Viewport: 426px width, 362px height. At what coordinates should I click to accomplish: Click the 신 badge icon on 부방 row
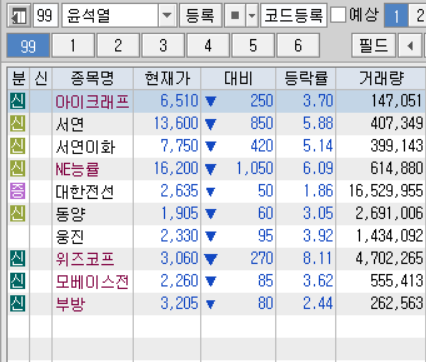[17, 303]
